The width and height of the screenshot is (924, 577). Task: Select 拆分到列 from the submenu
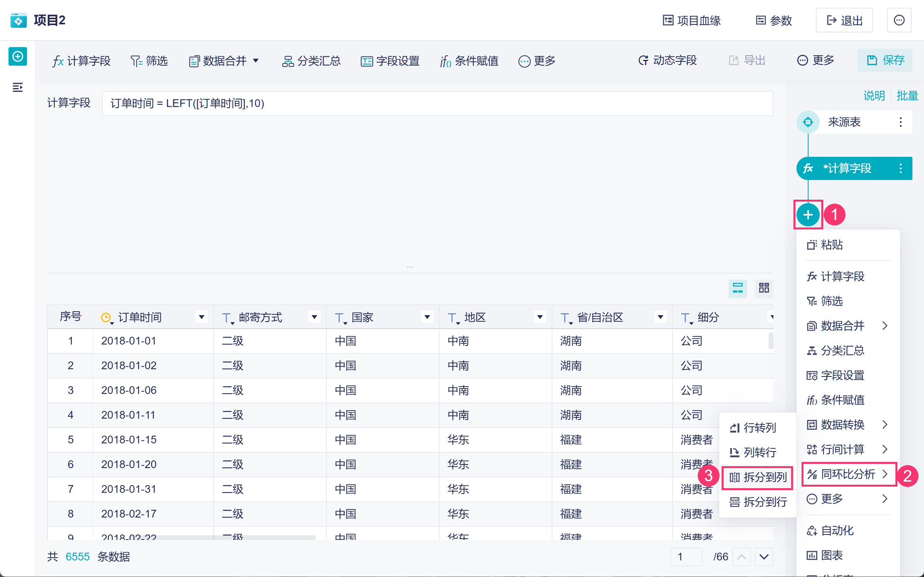[758, 477]
